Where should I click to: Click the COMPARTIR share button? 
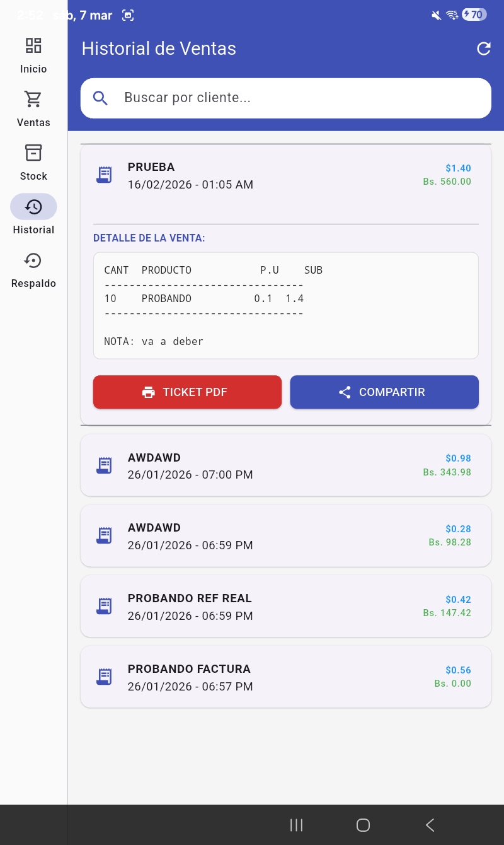pos(384,392)
